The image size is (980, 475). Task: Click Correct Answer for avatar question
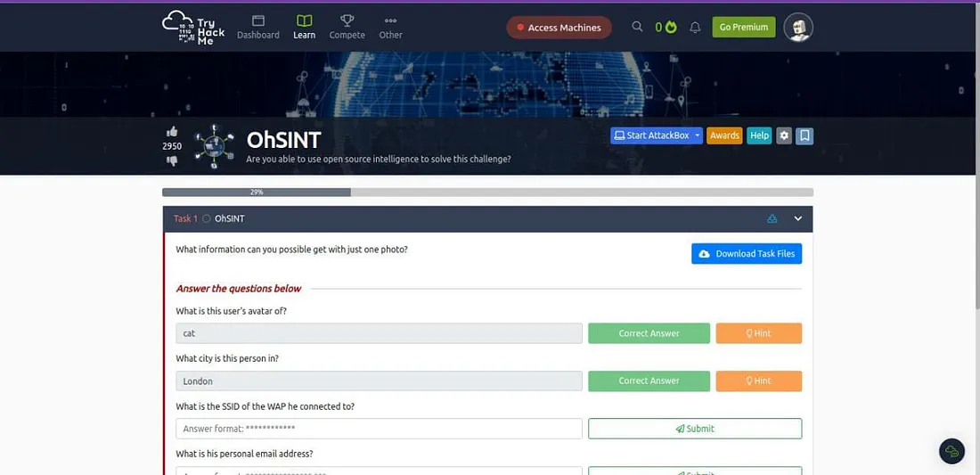[x=649, y=333]
